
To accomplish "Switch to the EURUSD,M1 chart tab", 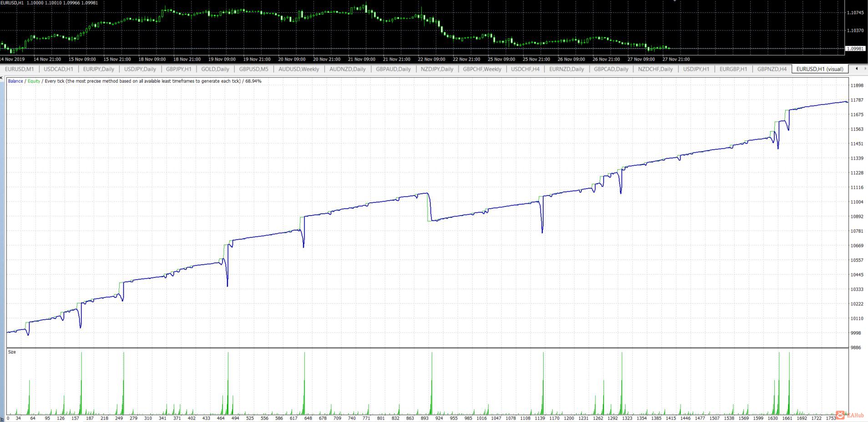I will [20, 69].
